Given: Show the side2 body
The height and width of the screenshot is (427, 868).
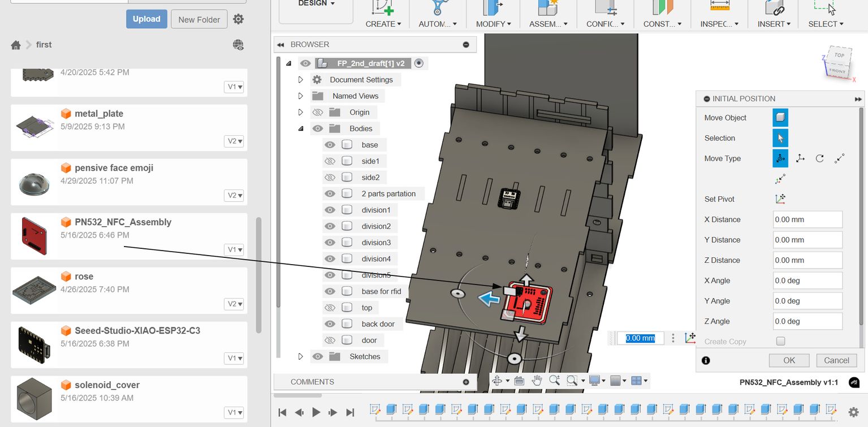Looking at the screenshot, I should (330, 178).
